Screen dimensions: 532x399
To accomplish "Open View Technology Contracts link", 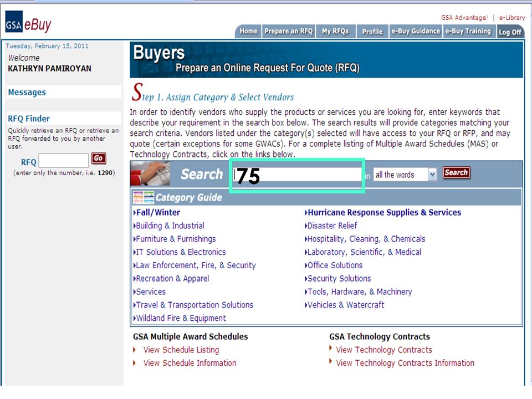I will pos(384,350).
